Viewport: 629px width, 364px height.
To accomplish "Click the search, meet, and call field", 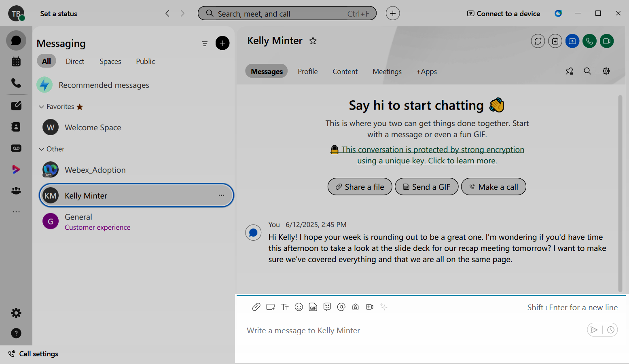I will click(x=287, y=13).
